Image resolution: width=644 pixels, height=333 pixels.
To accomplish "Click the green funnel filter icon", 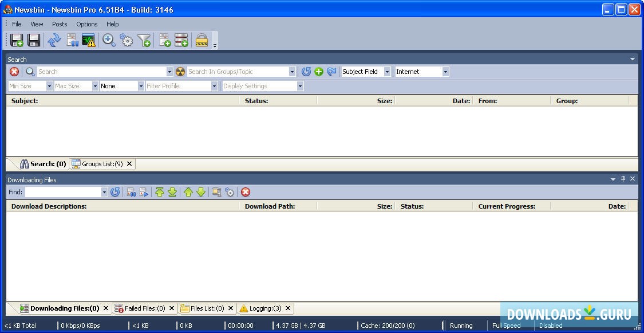I will [144, 40].
